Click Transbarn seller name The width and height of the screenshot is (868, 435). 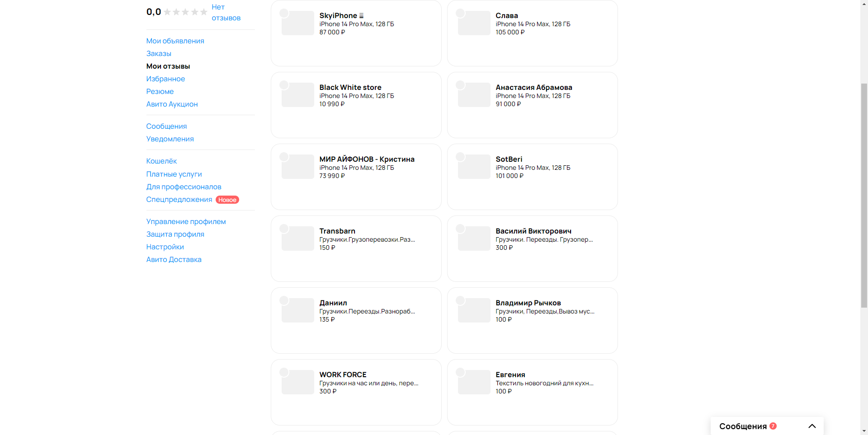pyautogui.click(x=337, y=231)
